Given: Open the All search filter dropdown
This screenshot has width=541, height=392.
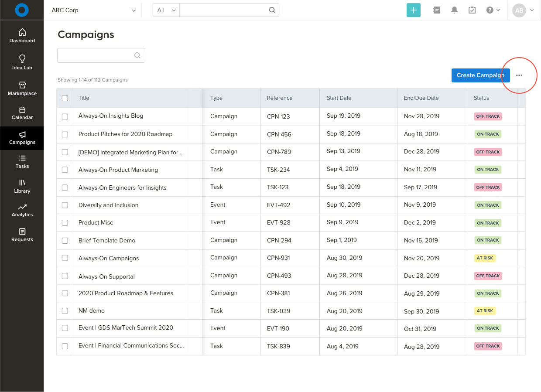Looking at the screenshot, I should point(166,10).
